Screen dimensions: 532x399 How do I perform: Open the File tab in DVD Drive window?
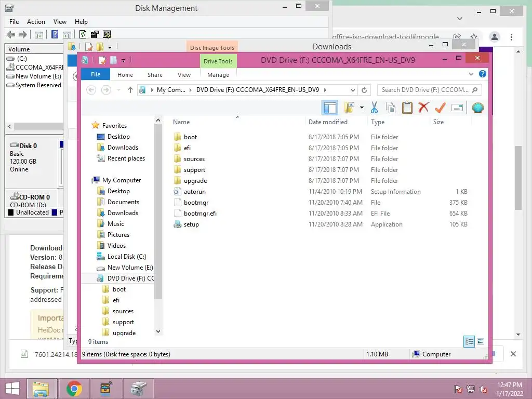[x=96, y=74]
